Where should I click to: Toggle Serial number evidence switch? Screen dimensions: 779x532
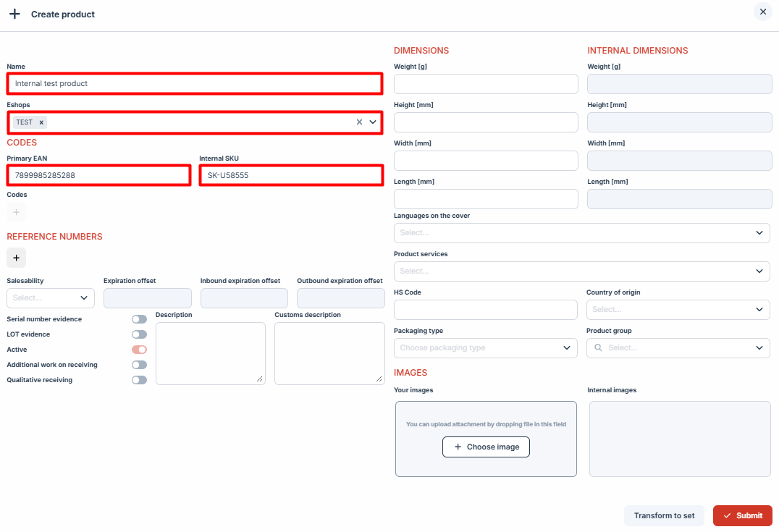(x=139, y=319)
